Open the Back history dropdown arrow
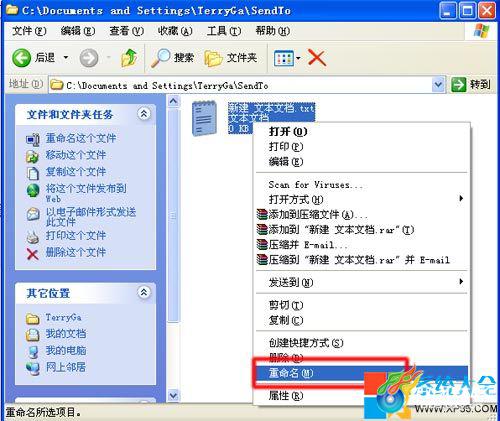 (66, 58)
